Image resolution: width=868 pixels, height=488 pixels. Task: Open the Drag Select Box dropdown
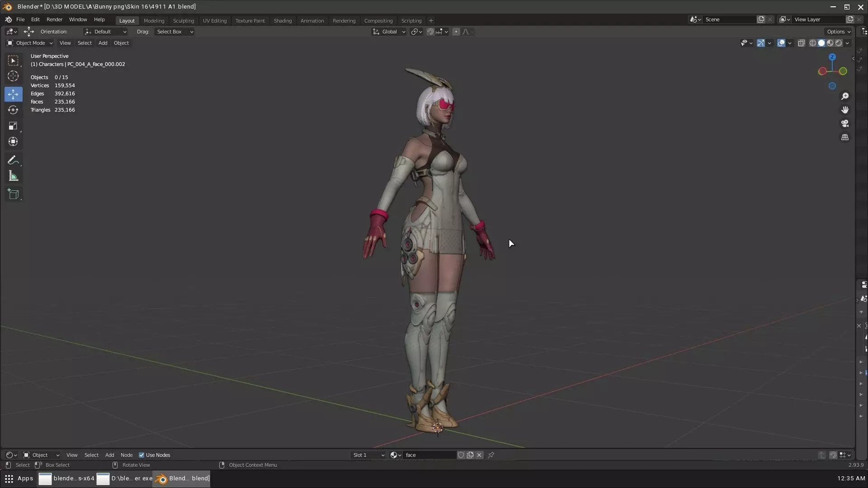[174, 32]
